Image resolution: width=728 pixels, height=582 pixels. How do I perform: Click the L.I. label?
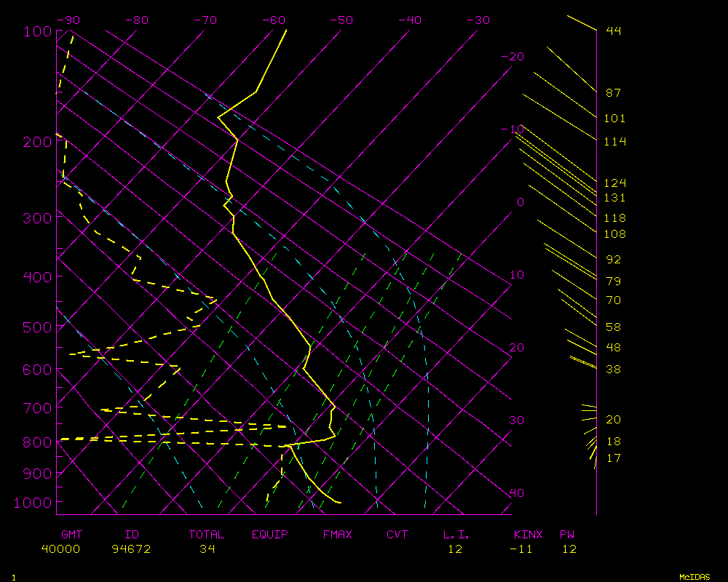tap(456, 535)
